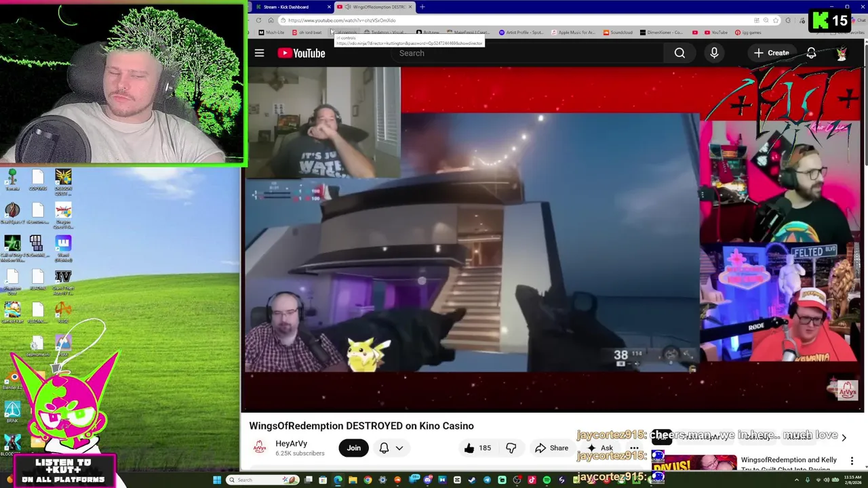Open the taskbar clock and date
The height and width of the screenshot is (488, 868).
(851, 480)
